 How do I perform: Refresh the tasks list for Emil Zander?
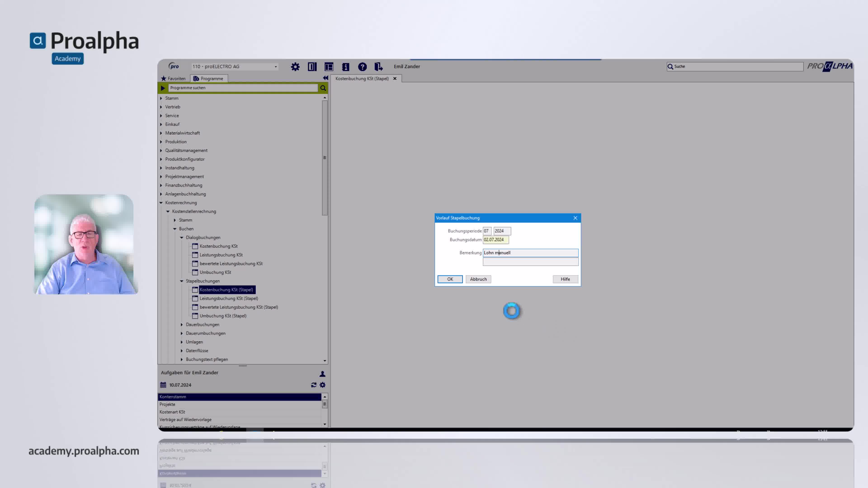(313, 385)
